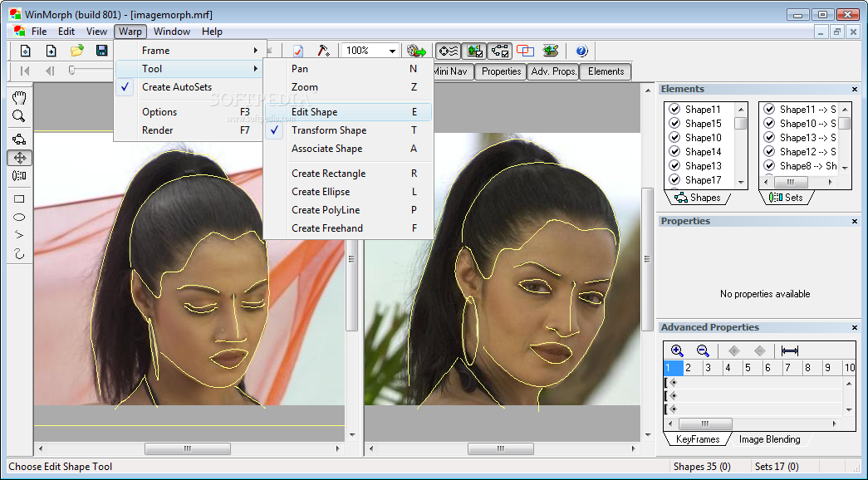868x480 pixels.
Task: Click the checkmark document toolbar icon
Action: coord(298,51)
